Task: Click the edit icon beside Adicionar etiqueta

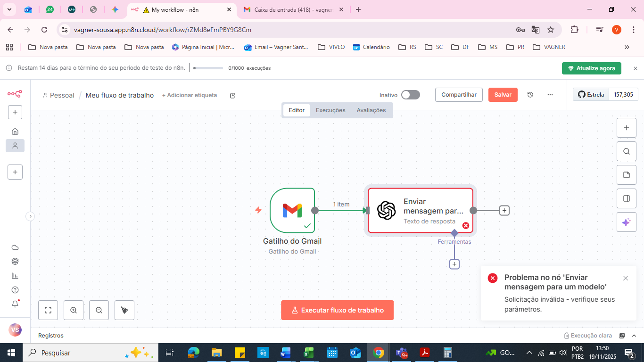Action: pos(232,95)
